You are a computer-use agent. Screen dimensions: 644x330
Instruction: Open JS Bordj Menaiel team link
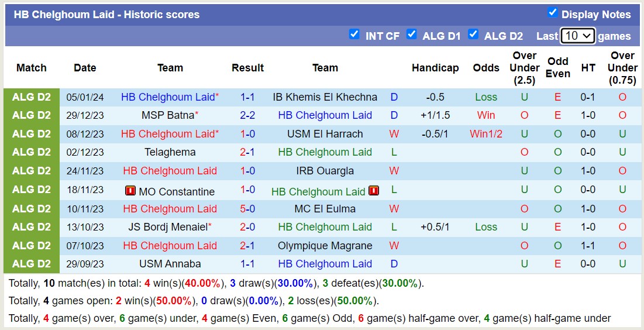tap(167, 227)
